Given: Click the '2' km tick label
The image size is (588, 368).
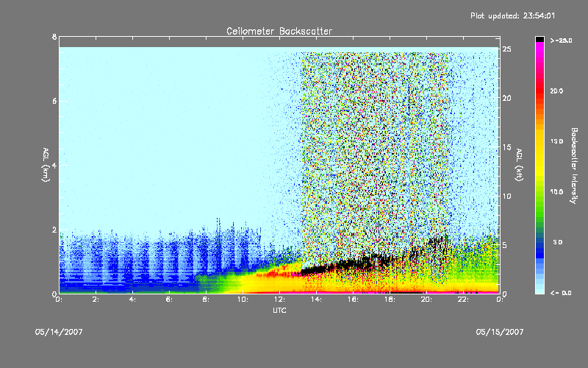Looking at the screenshot, I should click(54, 230).
